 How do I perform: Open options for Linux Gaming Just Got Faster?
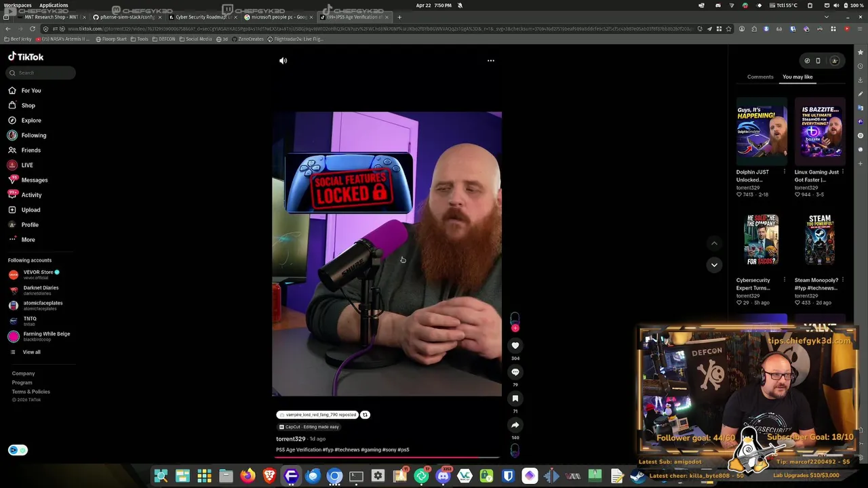coord(843,172)
